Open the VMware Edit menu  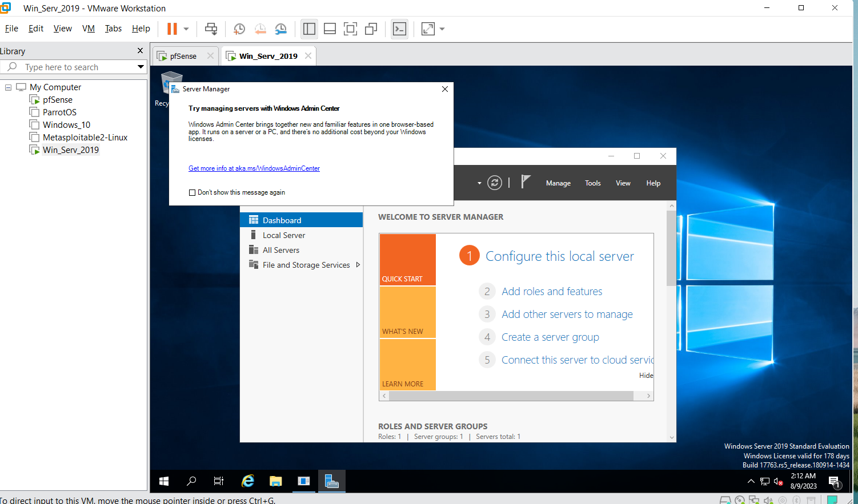pos(36,29)
